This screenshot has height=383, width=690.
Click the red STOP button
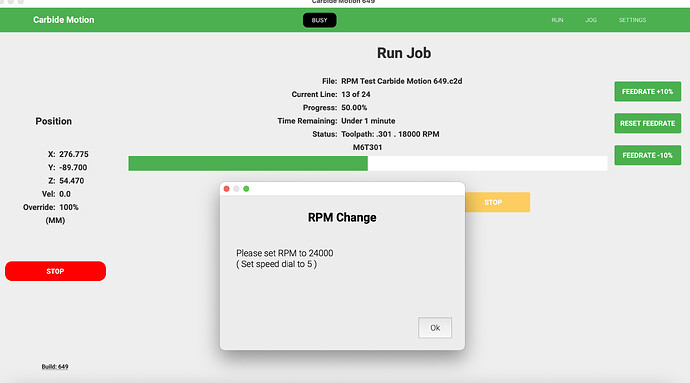coord(55,271)
